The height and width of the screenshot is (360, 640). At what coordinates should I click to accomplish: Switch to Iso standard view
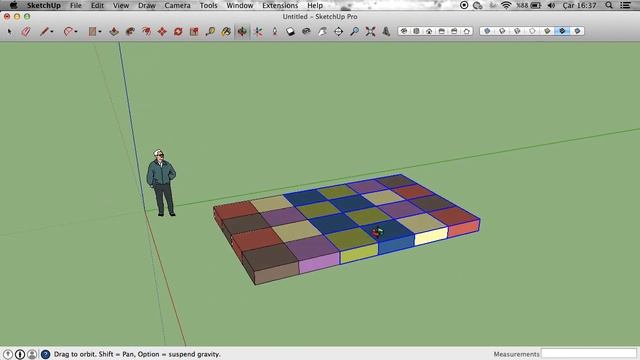[x=404, y=31]
